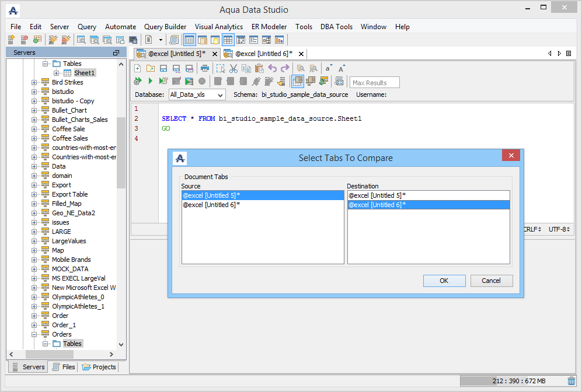This screenshot has width=582, height=392.
Task: Toggle the highlighted grid results button
Action: 298,81
